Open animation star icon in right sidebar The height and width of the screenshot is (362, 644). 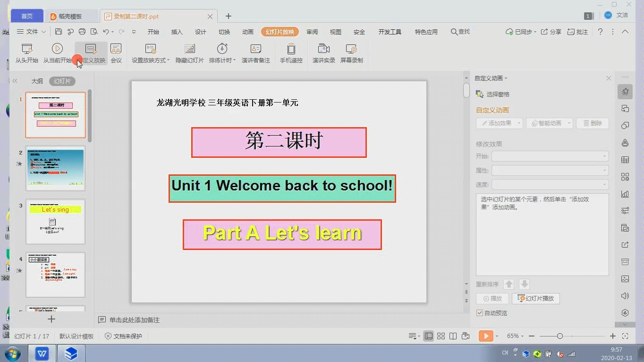pyautogui.click(x=625, y=92)
